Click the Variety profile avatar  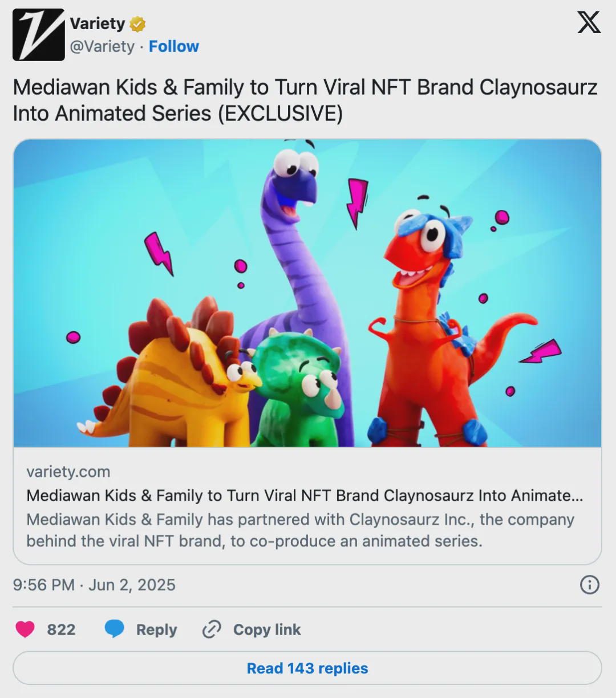38,35
